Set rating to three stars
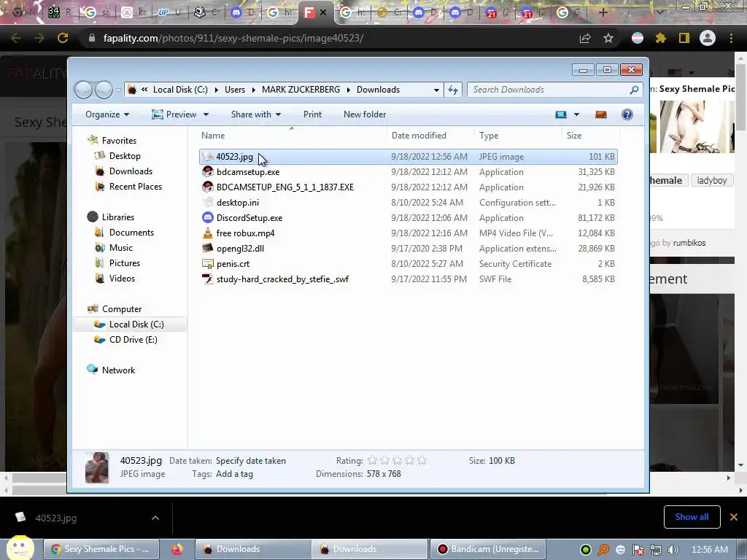The height and width of the screenshot is (560, 747). [x=398, y=461]
